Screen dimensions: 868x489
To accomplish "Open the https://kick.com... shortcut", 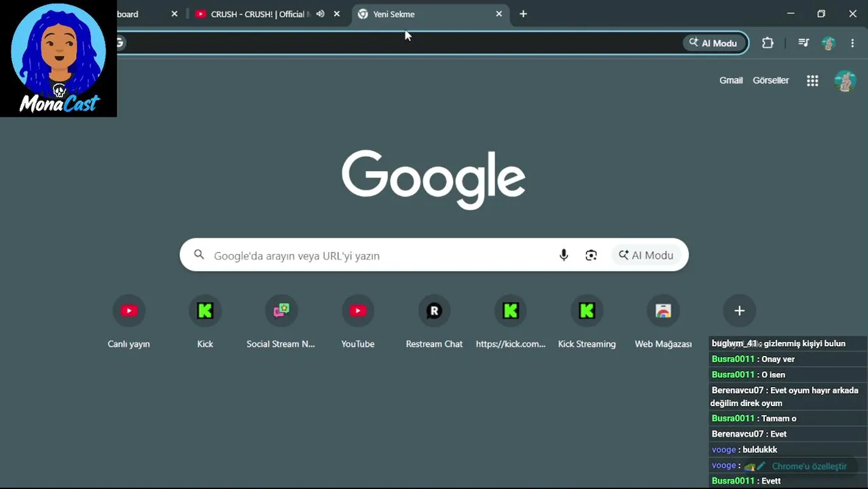I will [x=511, y=323].
